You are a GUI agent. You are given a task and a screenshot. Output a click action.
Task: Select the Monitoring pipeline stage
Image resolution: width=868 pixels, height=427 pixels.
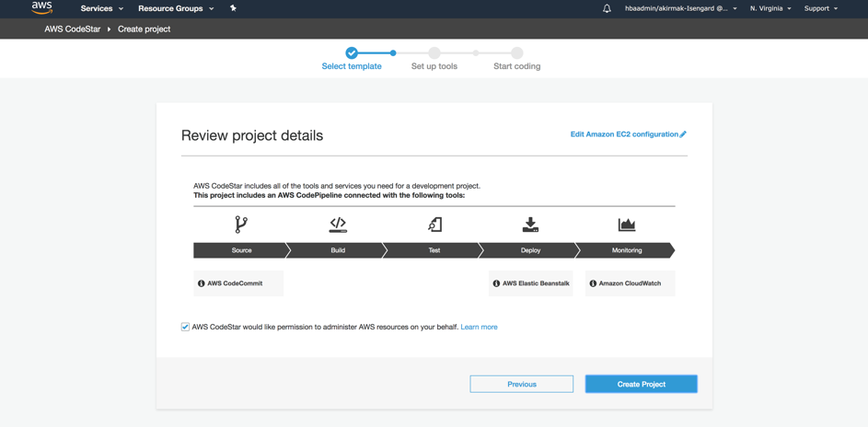tap(626, 250)
